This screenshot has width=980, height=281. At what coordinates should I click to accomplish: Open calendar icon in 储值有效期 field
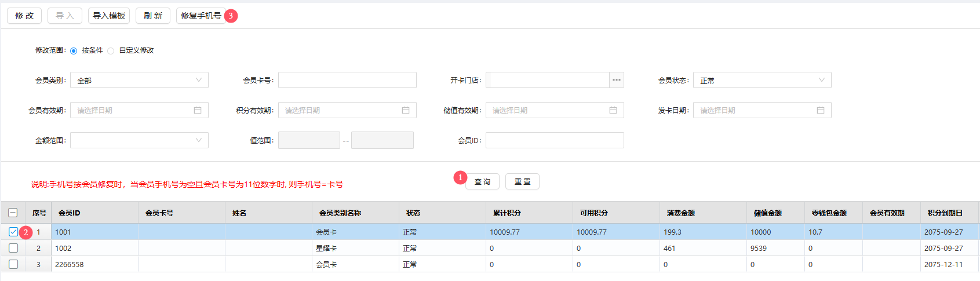613,110
